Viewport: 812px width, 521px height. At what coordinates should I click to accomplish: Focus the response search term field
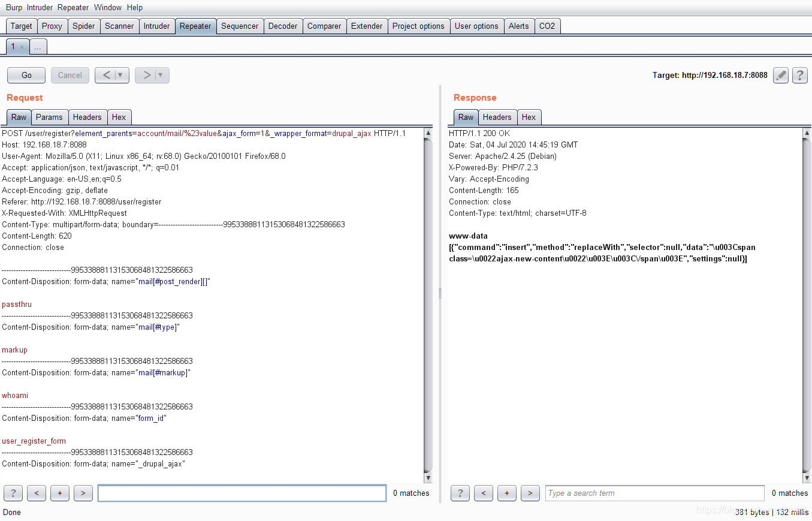(x=655, y=493)
